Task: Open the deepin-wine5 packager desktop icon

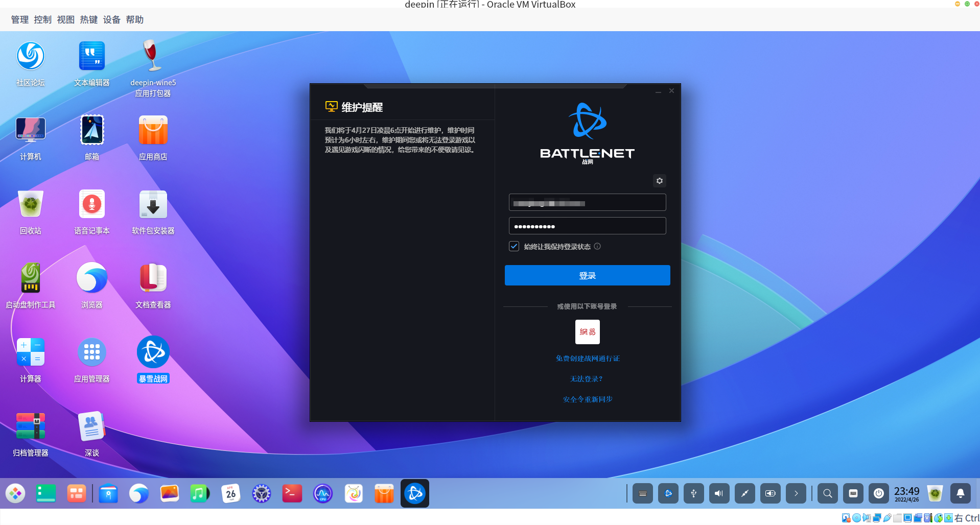Action: point(153,57)
